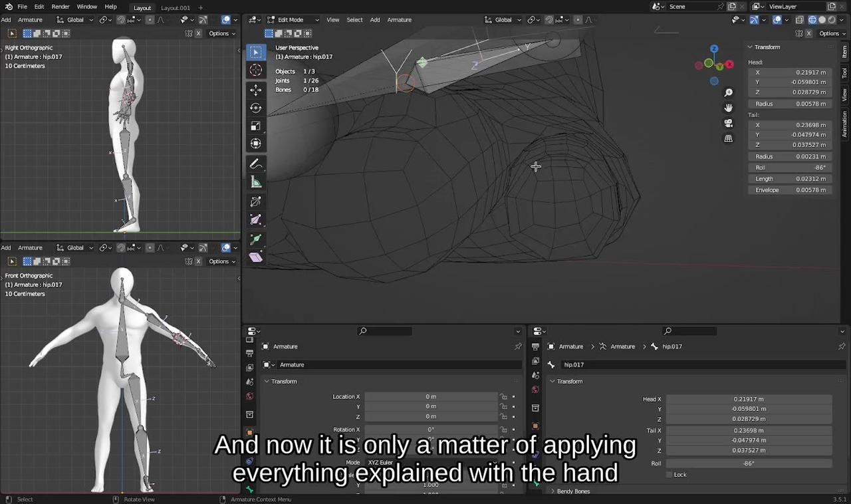Pick the Annotate pencil tool
Viewport: 851px width, 504px height.
point(256,164)
